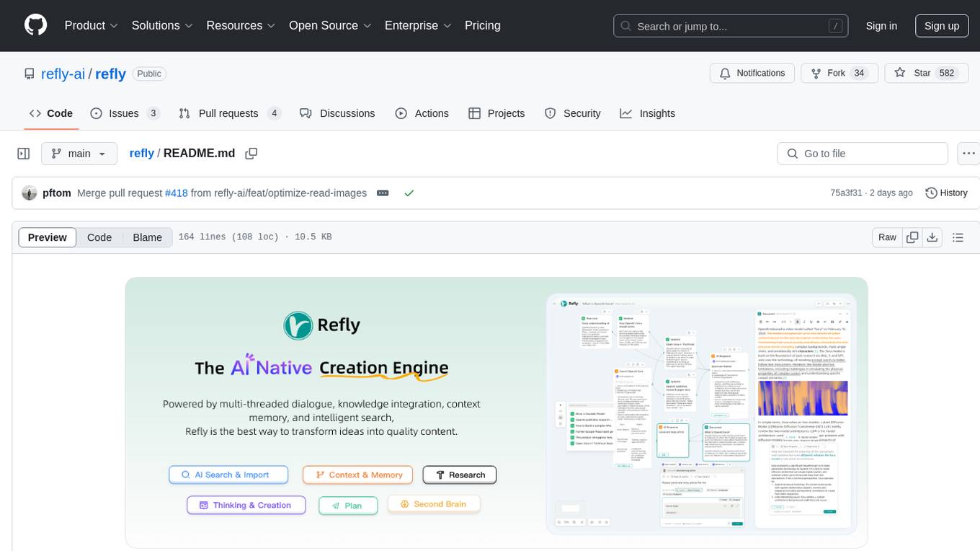
Task: Expand the Enterprise menu
Action: [x=418, y=25]
